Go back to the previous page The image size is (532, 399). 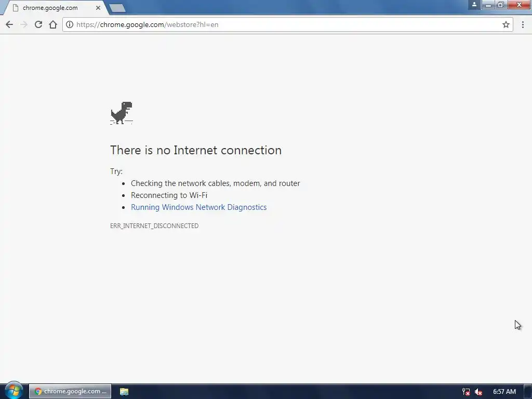[9, 24]
